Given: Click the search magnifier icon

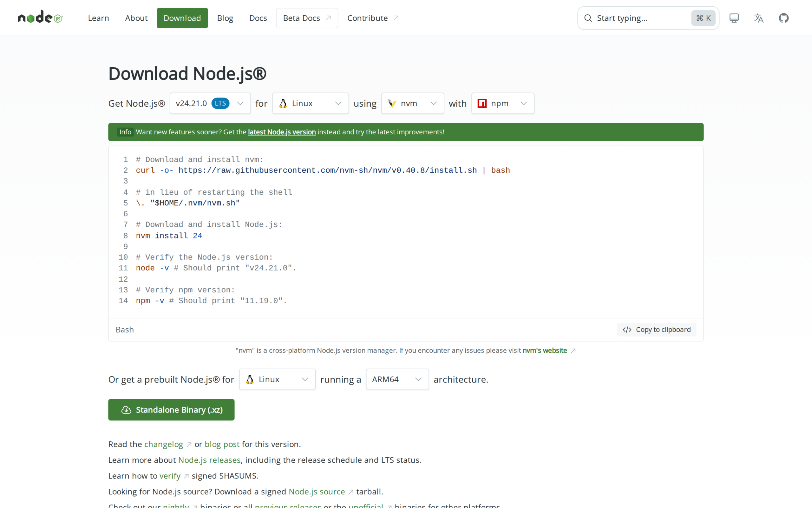Looking at the screenshot, I should pos(588,18).
